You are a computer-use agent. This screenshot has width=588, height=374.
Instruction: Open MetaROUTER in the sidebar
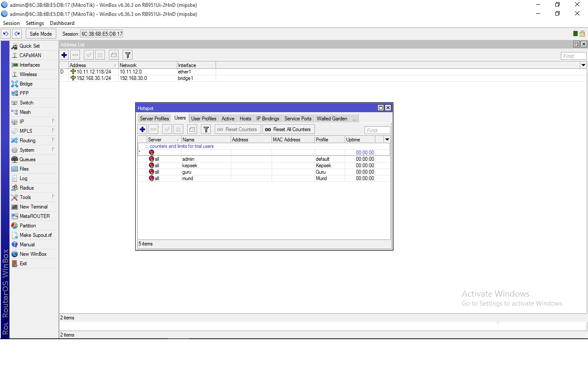(34, 216)
